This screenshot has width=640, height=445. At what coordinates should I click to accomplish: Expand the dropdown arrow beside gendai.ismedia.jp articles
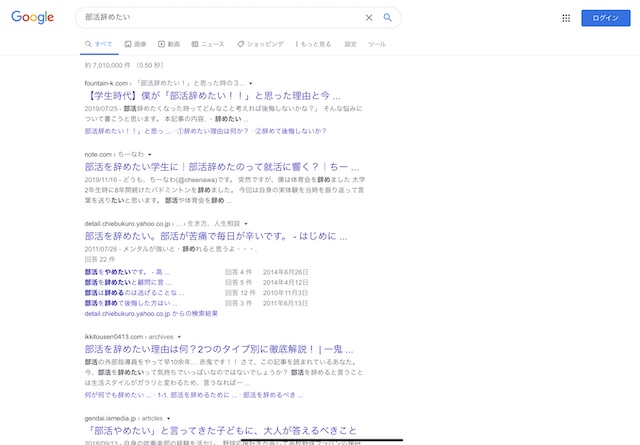(x=169, y=418)
